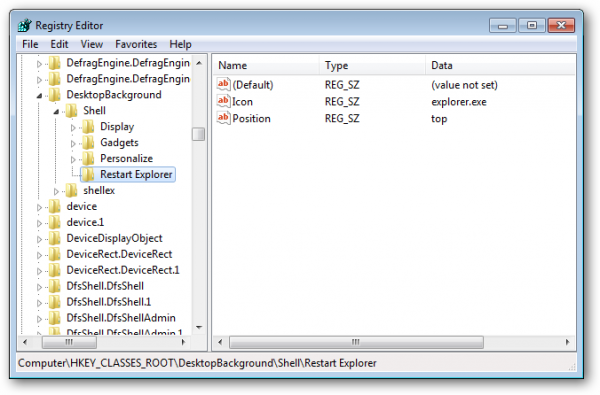This screenshot has height=395, width=600.
Task: Select the (Default) value name
Action: pyautogui.click(x=253, y=85)
